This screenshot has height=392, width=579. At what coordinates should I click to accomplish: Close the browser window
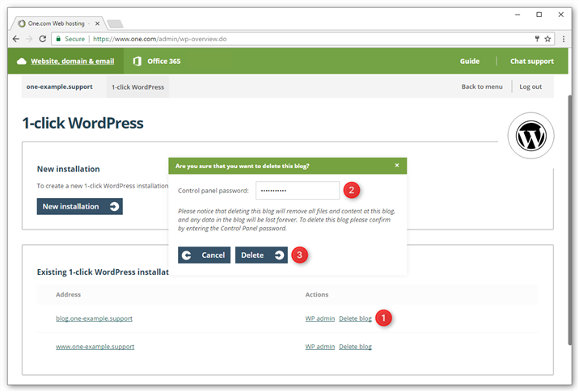click(561, 15)
